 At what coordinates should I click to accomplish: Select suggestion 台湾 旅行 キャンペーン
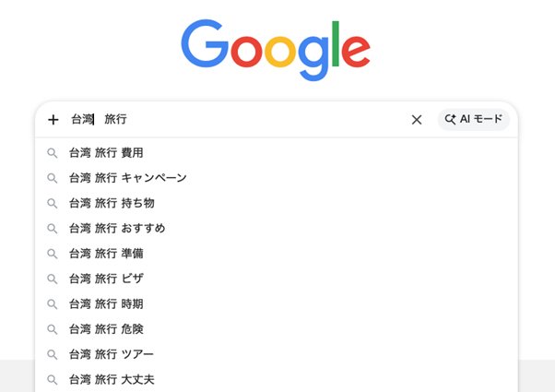(127, 177)
